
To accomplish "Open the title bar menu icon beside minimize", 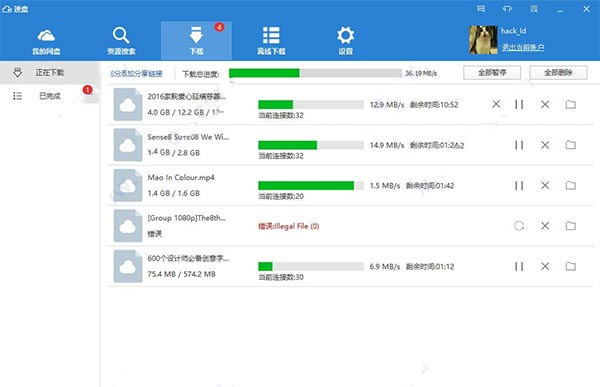I will [534, 8].
